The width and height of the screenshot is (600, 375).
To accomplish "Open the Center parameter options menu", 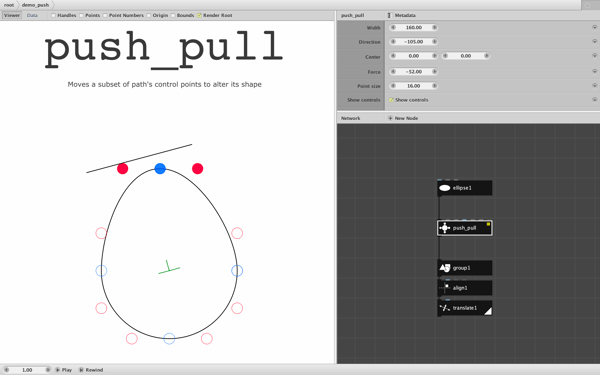I will point(594,55).
